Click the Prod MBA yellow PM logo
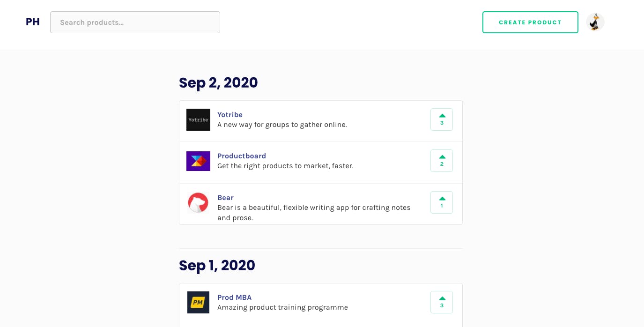 tap(198, 302)
